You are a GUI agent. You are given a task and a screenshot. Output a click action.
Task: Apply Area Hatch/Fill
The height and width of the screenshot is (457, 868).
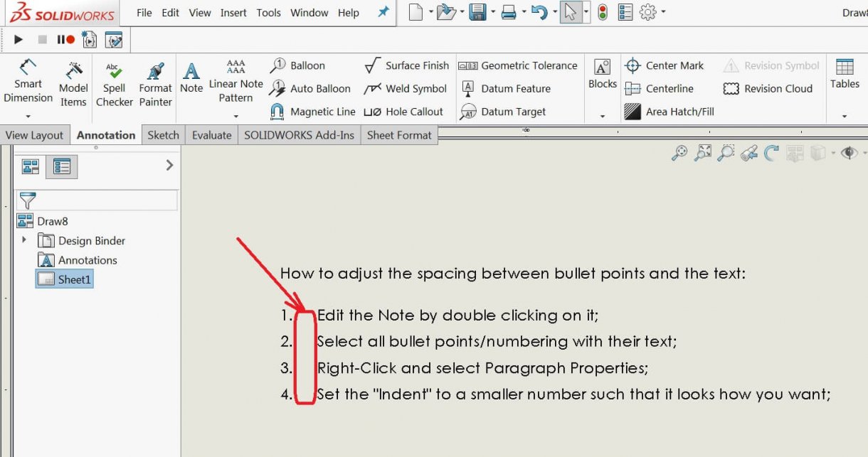(x=669, y=112)
